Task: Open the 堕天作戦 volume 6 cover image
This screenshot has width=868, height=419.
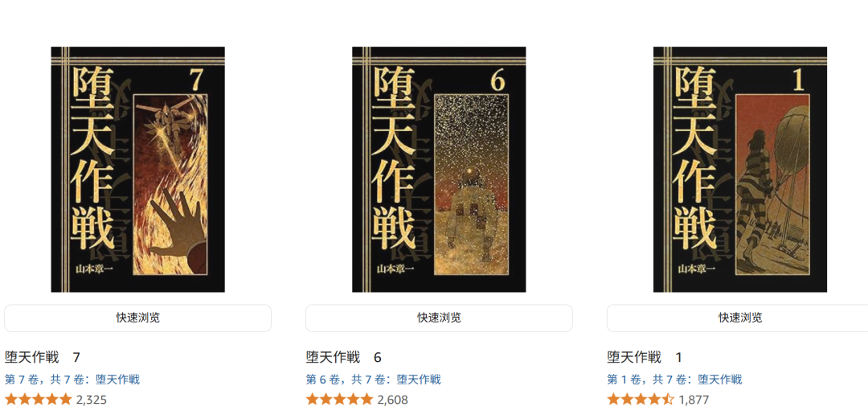Action: [439, 169]
